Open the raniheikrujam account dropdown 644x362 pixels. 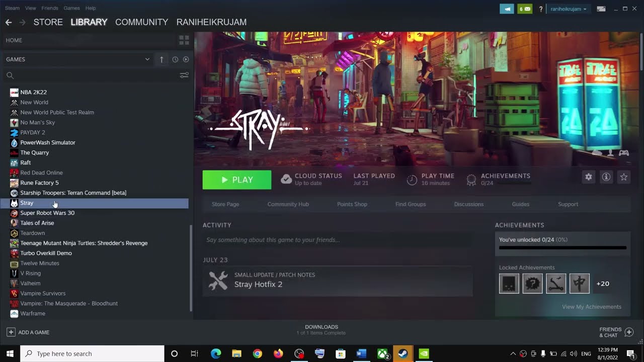pos(569,9)
